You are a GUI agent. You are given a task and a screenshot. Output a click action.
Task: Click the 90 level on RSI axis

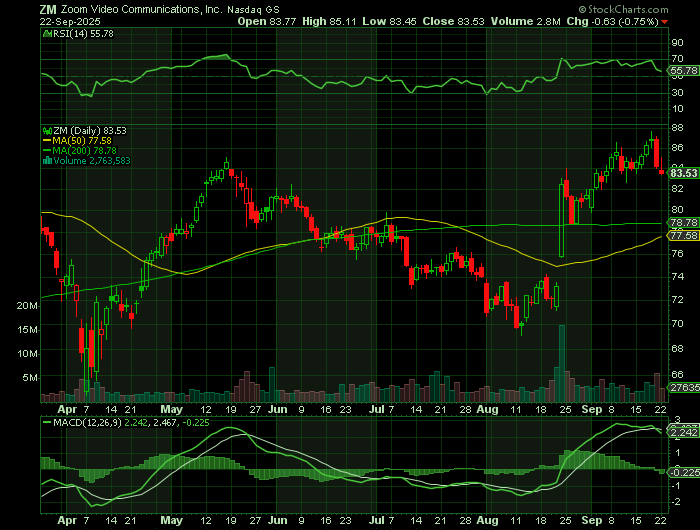(677, 43)
